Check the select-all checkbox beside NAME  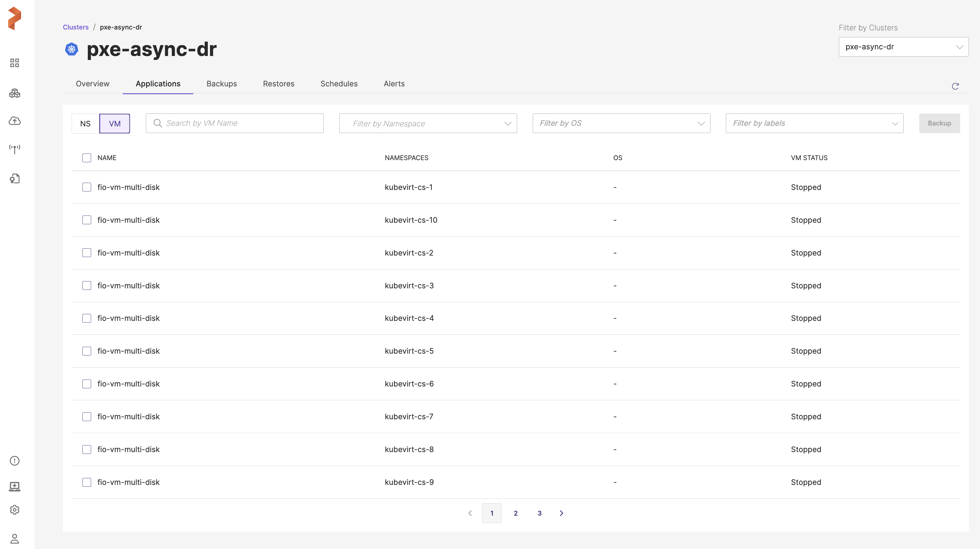click(87, 158)
